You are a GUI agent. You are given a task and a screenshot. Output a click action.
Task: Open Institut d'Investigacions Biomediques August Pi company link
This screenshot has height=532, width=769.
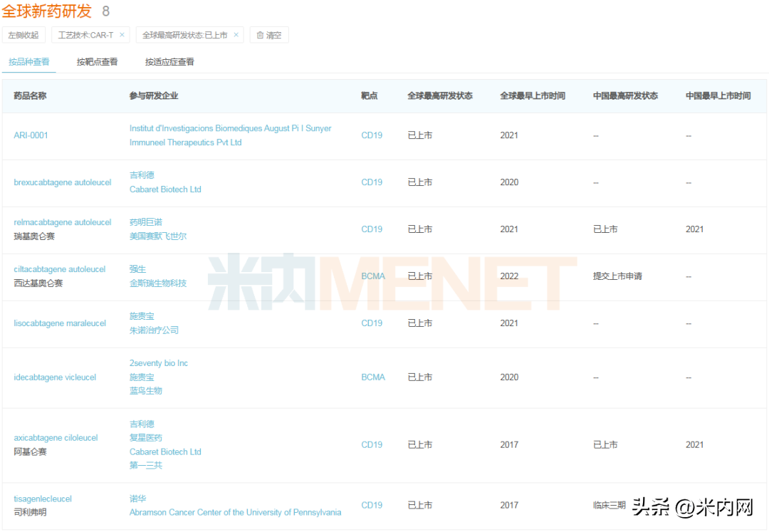coord(231,128)
